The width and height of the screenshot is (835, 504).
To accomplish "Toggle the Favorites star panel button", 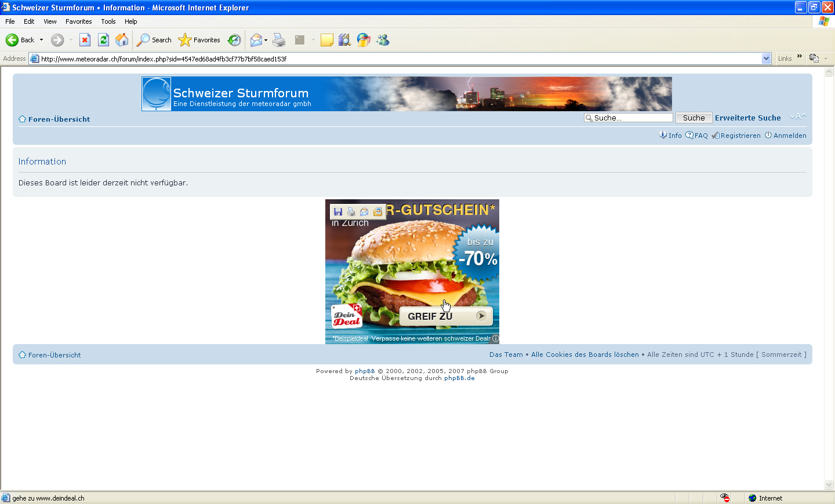I will click(199, 40).
